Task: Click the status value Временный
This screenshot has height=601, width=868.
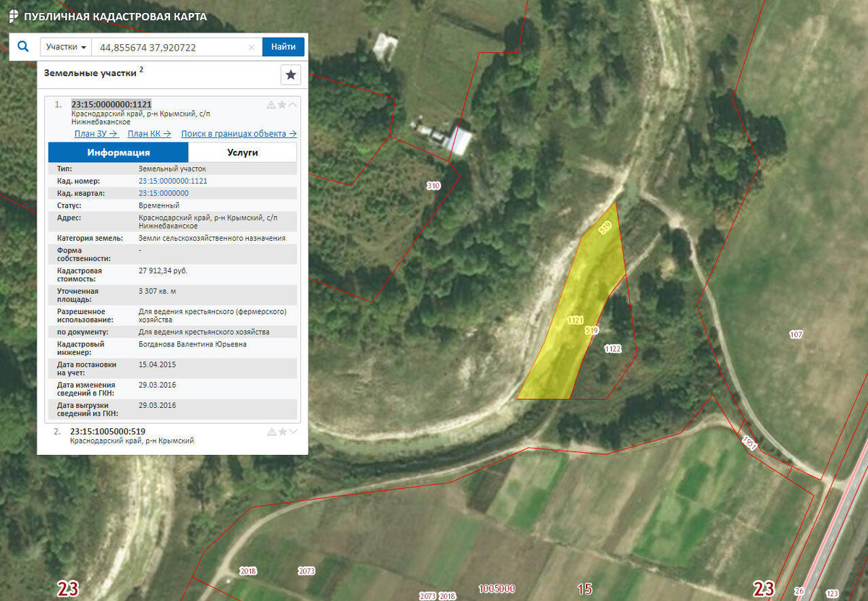Action: 158,205
